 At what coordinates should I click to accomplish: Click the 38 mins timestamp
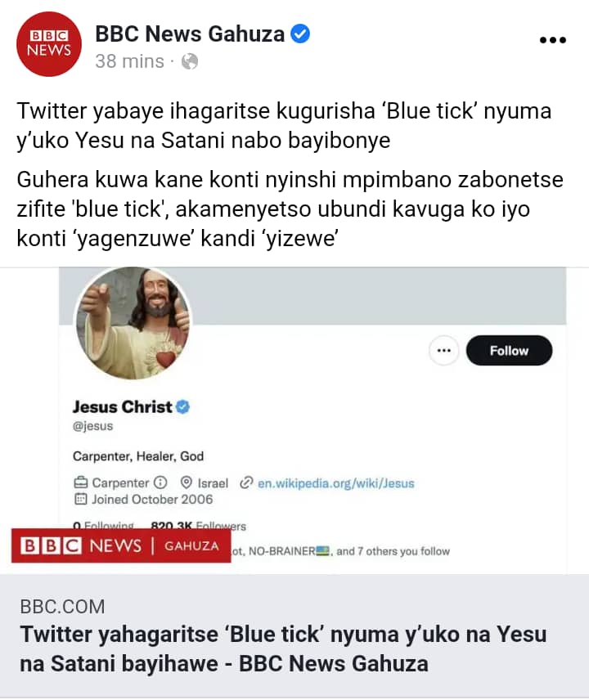click(x=129, y=61)
